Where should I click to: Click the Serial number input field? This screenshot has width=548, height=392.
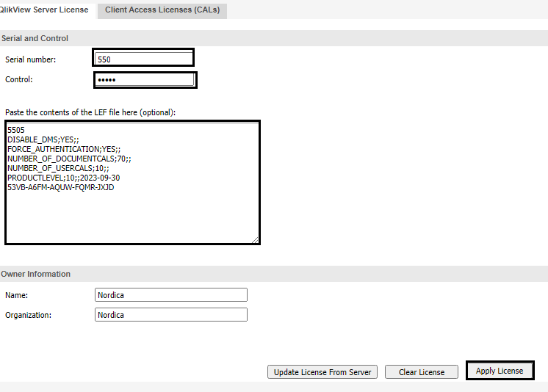coord(144,59)
